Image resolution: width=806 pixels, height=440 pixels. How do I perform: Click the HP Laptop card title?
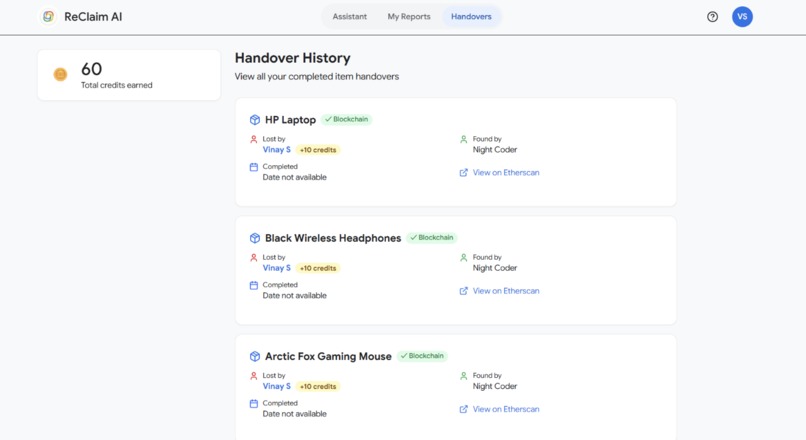[290, 120]
